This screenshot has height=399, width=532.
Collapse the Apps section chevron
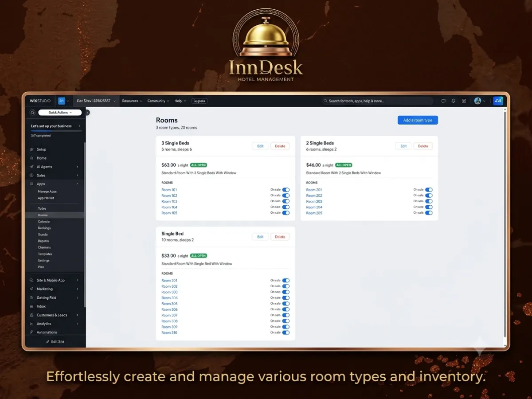[x=78, y=184]
